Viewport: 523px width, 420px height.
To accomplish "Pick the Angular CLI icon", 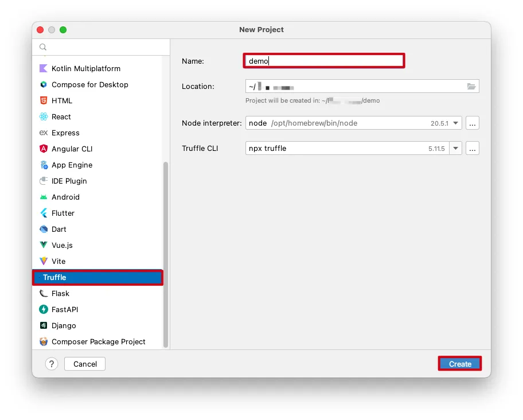I will click(44, 149).
